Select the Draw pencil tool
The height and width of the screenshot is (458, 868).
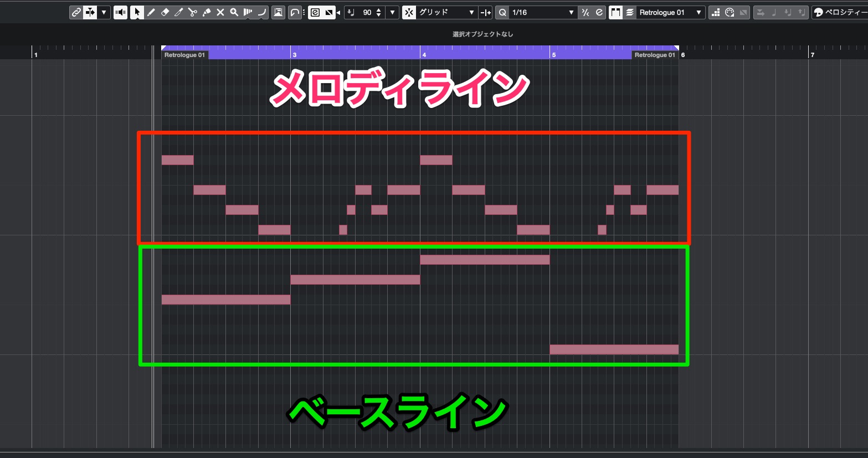pyautogui.click(x=151, y=12)
